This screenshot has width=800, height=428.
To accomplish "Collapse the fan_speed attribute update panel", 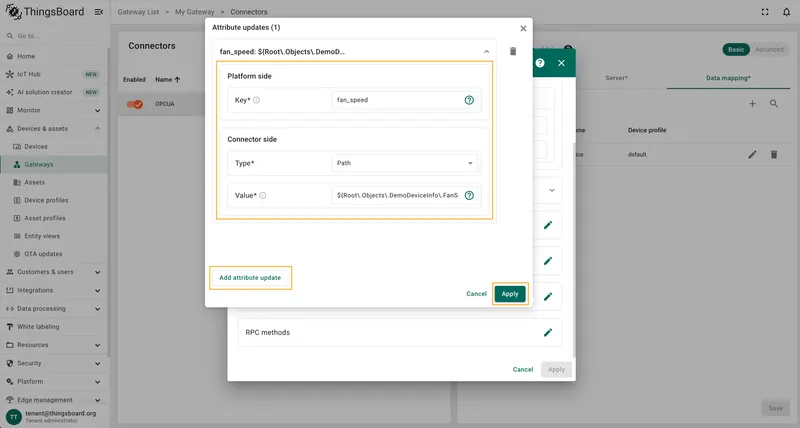I will click(486, 52).
